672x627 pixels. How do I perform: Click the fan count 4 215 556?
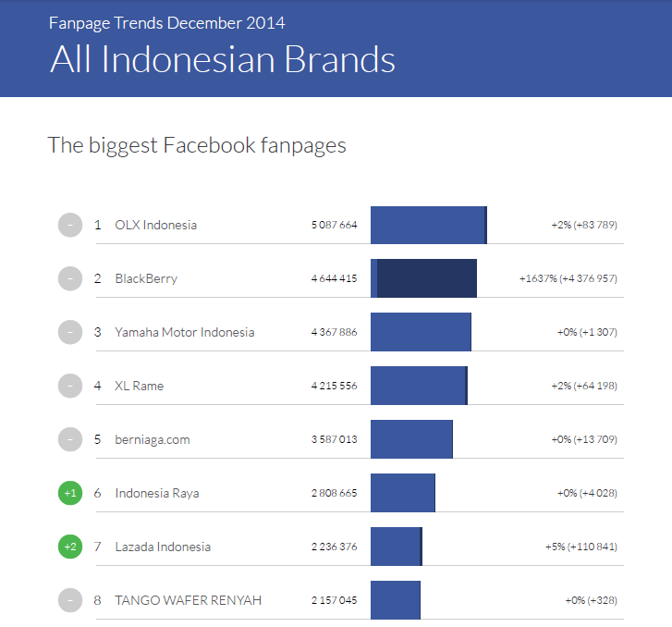(334, 386)
